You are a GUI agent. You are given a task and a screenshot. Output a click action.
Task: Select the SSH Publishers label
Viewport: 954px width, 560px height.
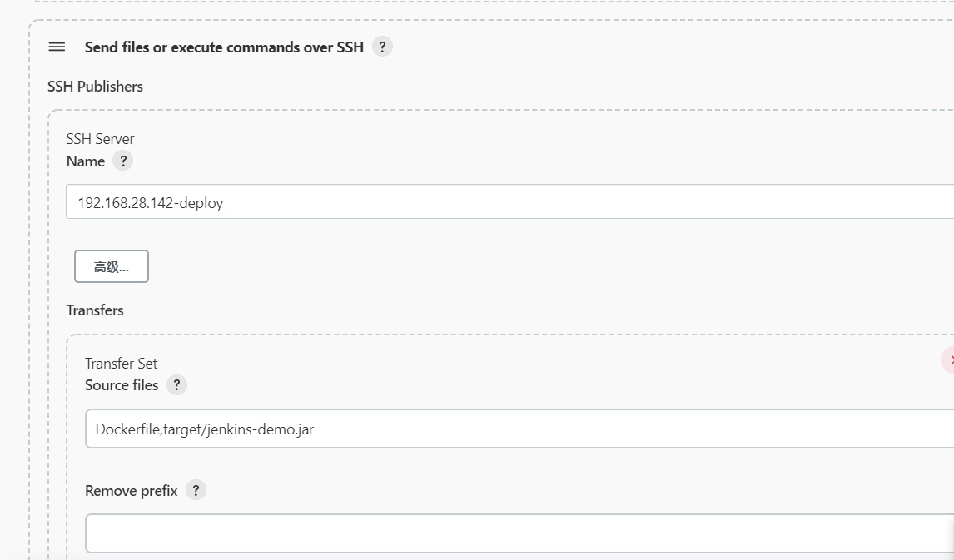95,87
